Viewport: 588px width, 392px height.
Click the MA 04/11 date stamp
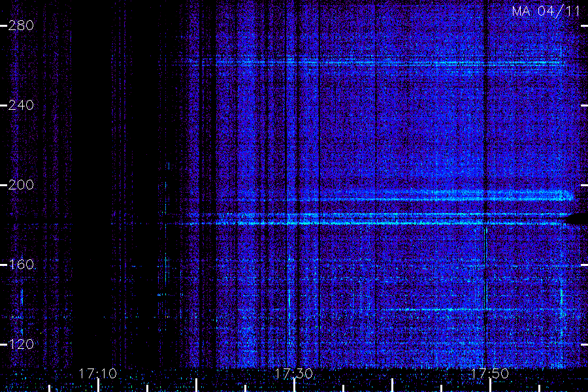546,11
